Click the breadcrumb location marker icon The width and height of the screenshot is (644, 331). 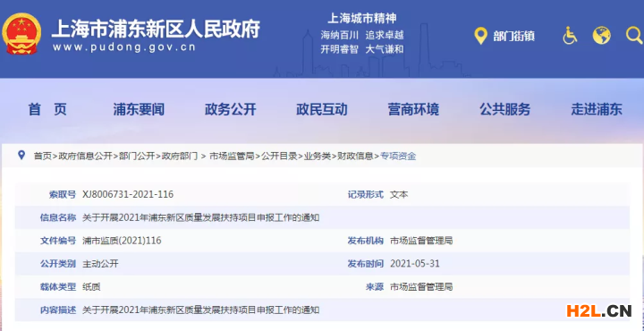point(21,156)
